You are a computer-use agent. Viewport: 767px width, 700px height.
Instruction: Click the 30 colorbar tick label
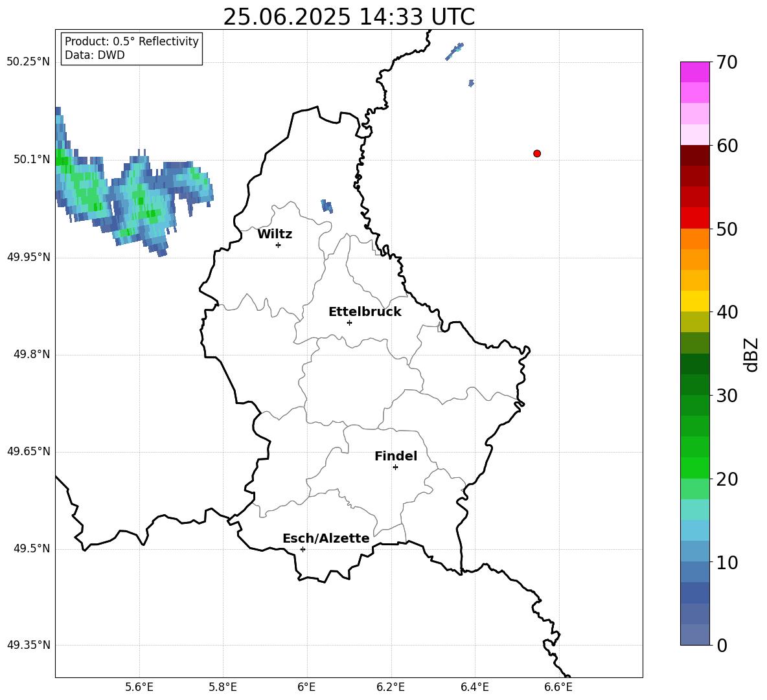pyautogui.click(x=727, y=396)
